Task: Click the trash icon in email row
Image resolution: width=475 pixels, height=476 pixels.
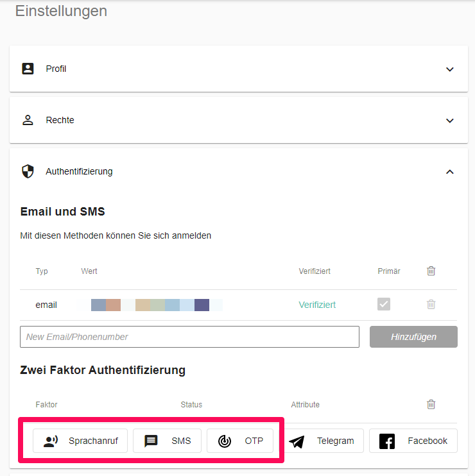Action: coord(431,305)
